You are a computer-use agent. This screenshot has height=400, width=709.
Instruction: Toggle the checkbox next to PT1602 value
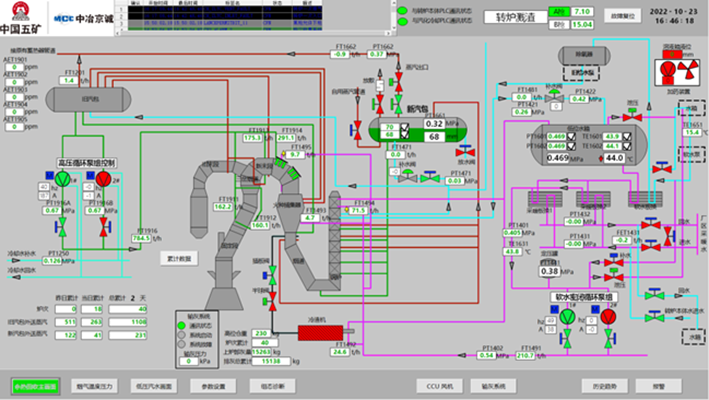click(x=571, y=146)
